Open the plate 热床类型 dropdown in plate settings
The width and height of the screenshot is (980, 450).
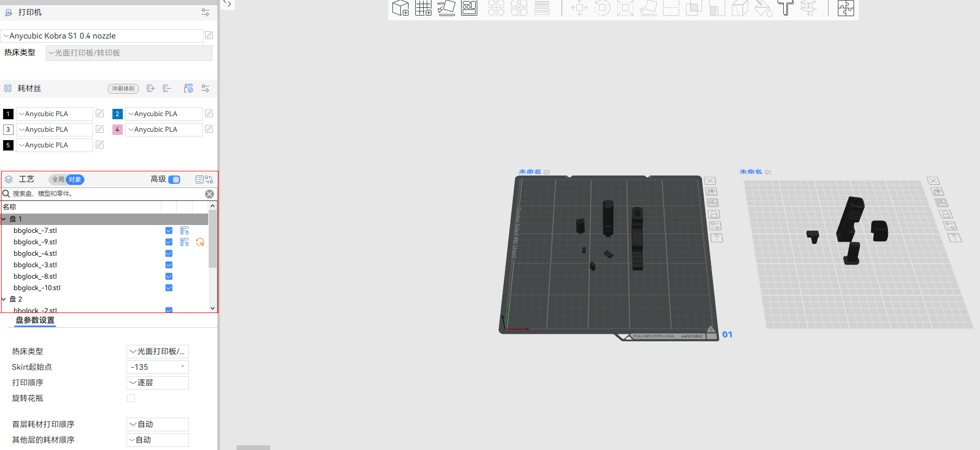[158, 352]
